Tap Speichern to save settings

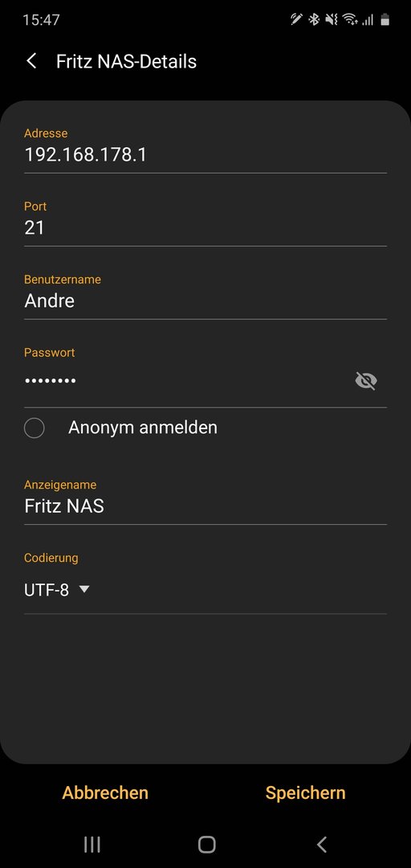click(x=305, y=792)
